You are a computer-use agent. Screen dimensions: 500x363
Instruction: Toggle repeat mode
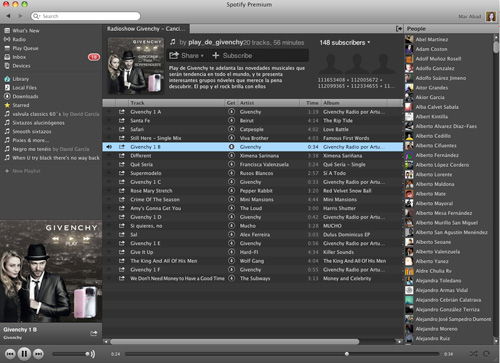point(486,354)
